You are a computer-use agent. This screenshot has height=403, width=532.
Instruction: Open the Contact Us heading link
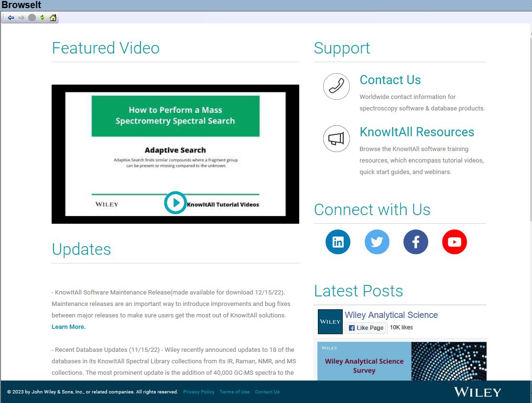[390, 80]
